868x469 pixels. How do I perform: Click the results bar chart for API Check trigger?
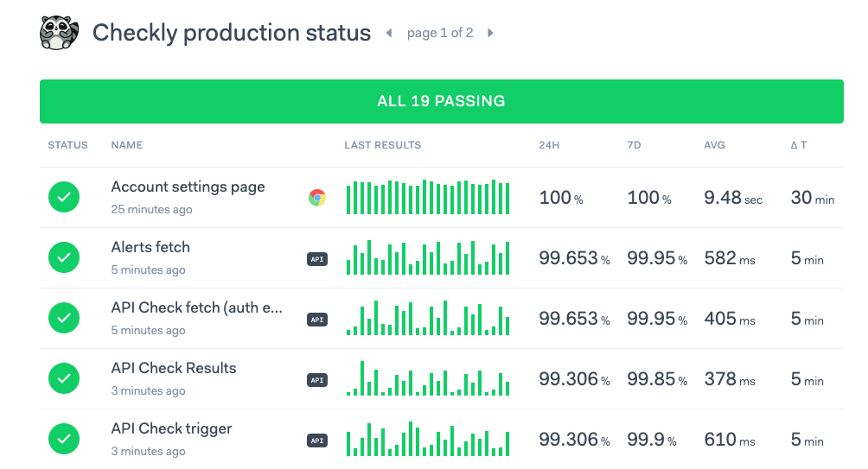coord(428,440)
